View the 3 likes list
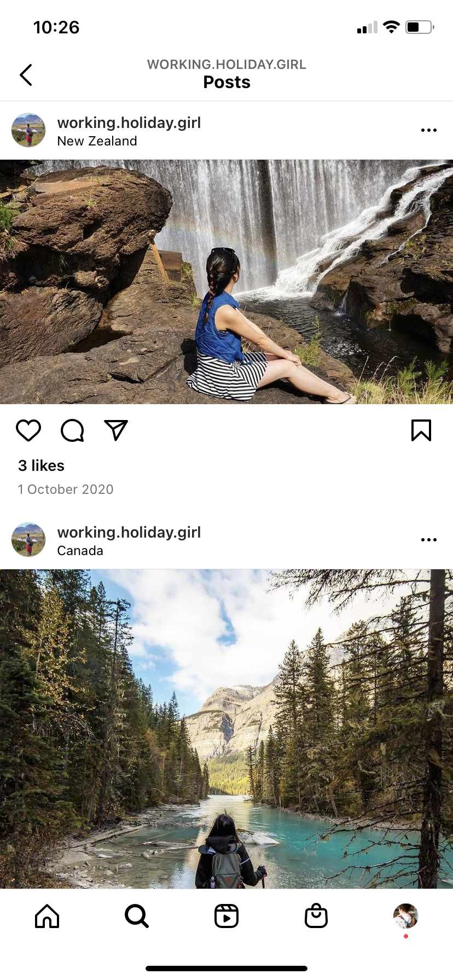 41,465
